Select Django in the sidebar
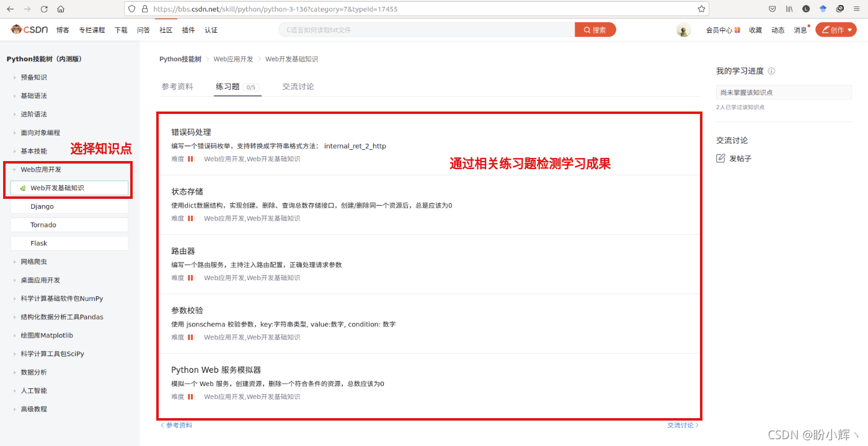The width and height of the screenshot is (868, 446). click(69, 206)
